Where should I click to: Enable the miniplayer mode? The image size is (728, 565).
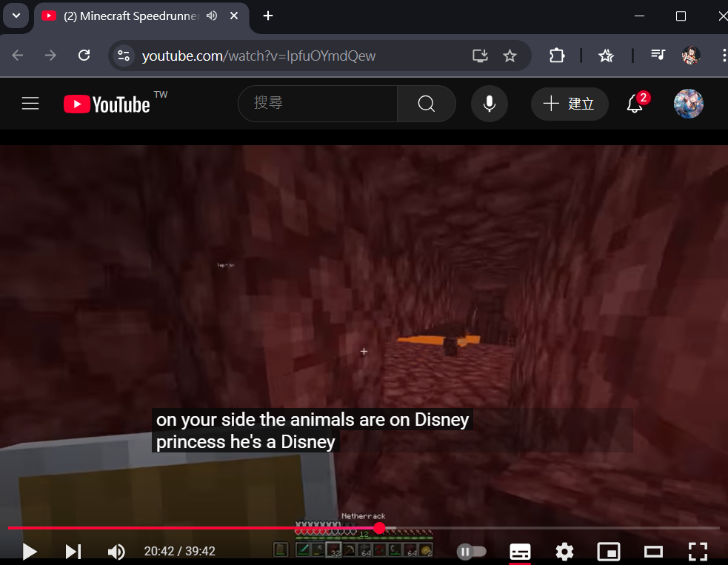click(x=609, y=552)
